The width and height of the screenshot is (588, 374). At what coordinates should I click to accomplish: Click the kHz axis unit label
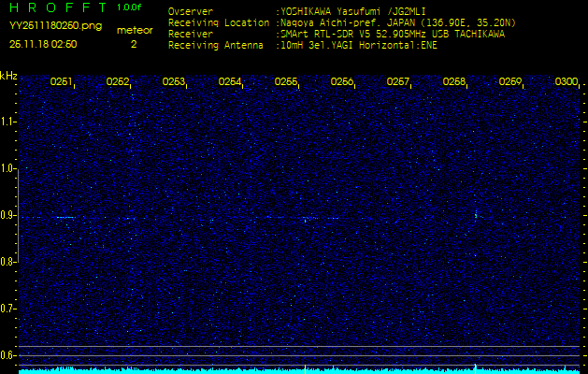(x=8, y=76)
